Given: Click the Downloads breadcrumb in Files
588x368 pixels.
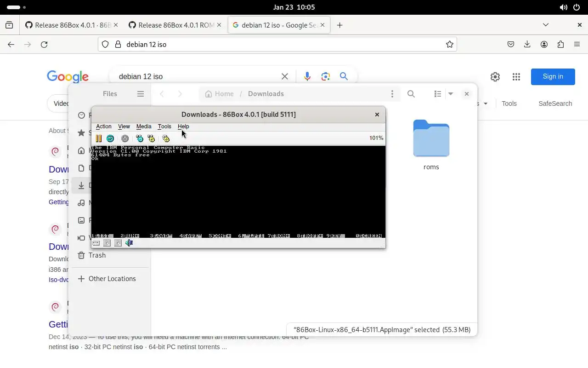Looking at the screenshot, I should coord(266,94).
